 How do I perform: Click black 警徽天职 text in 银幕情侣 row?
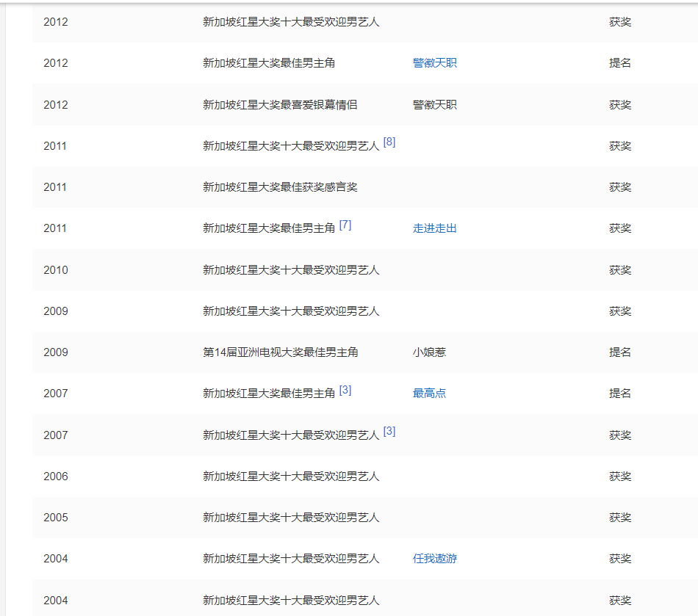click(x=434, y=105)
